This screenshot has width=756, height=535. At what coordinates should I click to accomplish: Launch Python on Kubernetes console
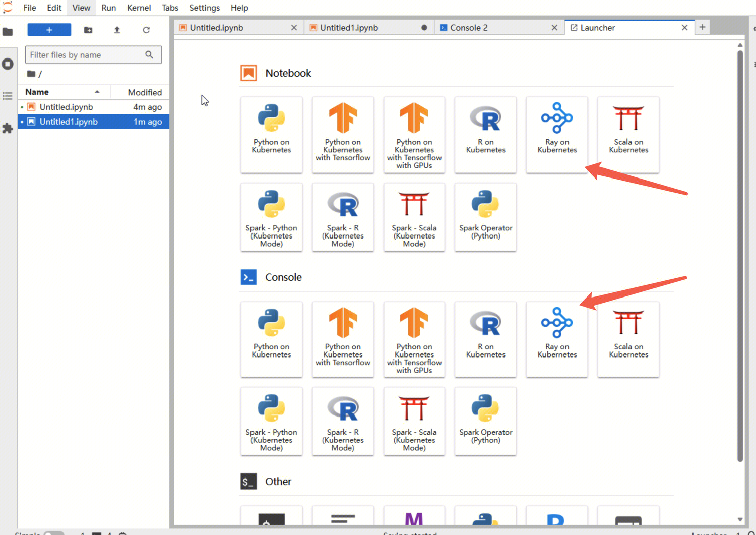(272, 339)
